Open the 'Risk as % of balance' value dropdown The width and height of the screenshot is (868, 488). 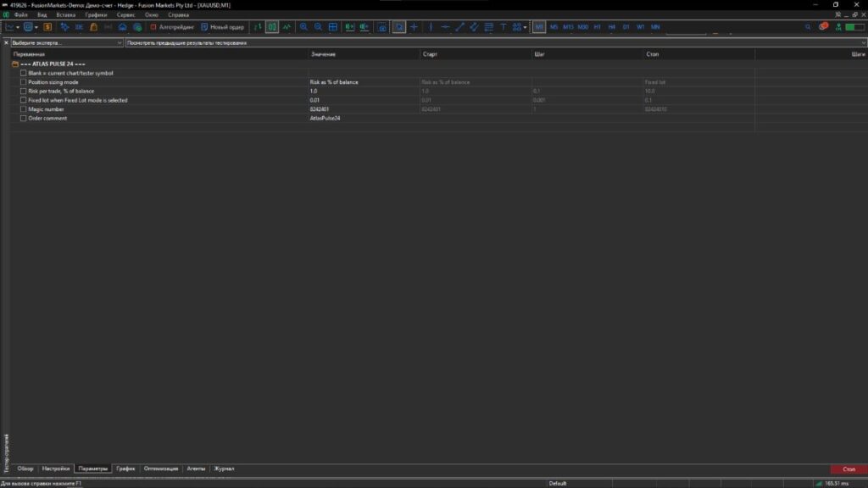364,82
